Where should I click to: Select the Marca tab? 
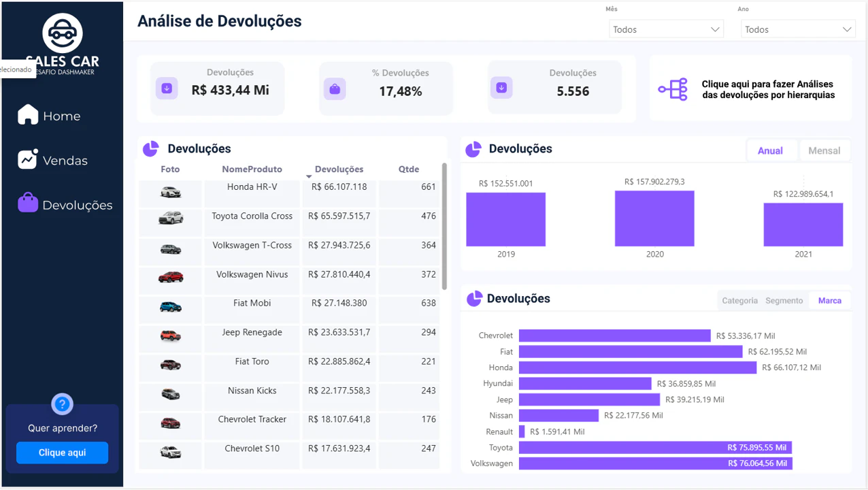(x=830, y=300)
